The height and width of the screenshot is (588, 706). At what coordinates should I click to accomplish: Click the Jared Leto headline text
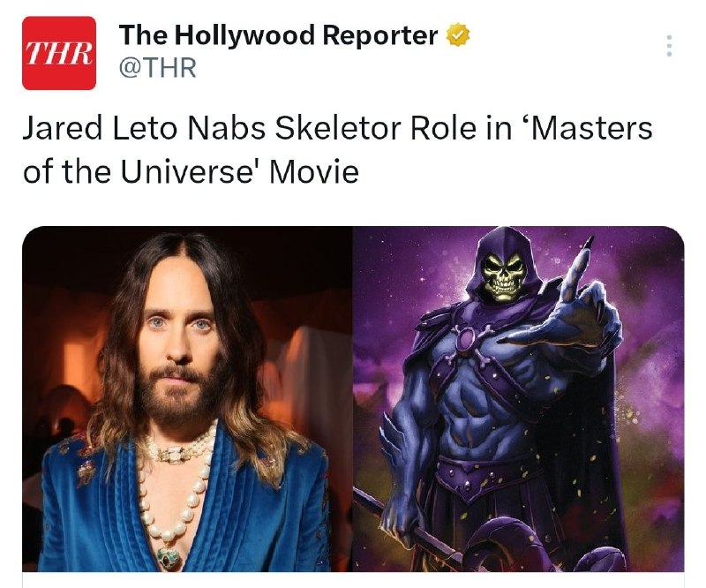point(337,149)
